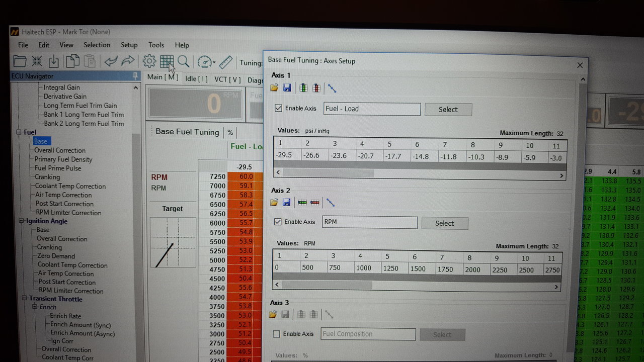Switch to the Idle [I] tab

coord(196,78)
